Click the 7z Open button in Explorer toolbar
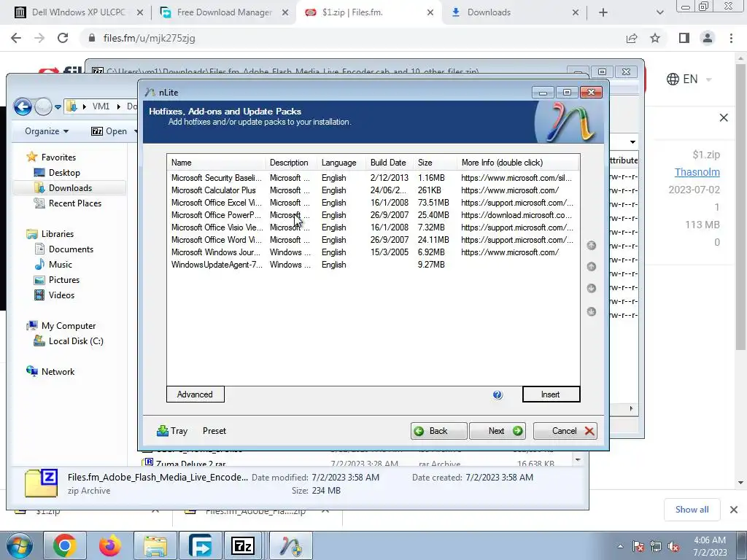747x560 pixels. 109,131
